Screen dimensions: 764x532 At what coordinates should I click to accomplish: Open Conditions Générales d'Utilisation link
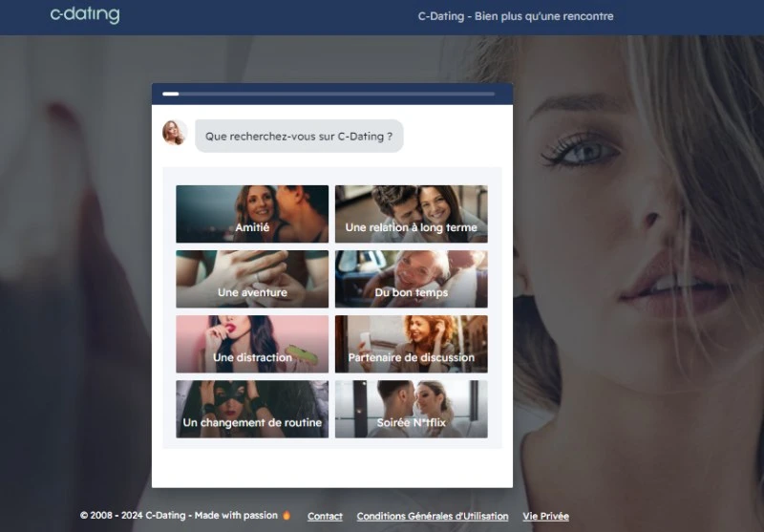(x=433, y=517)
